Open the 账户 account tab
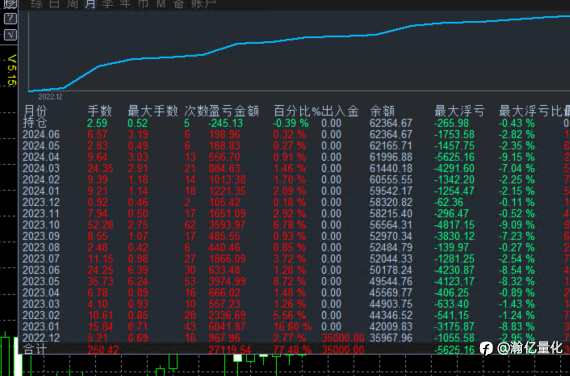Screen dimensions: 570x376 tap(204, 4)
